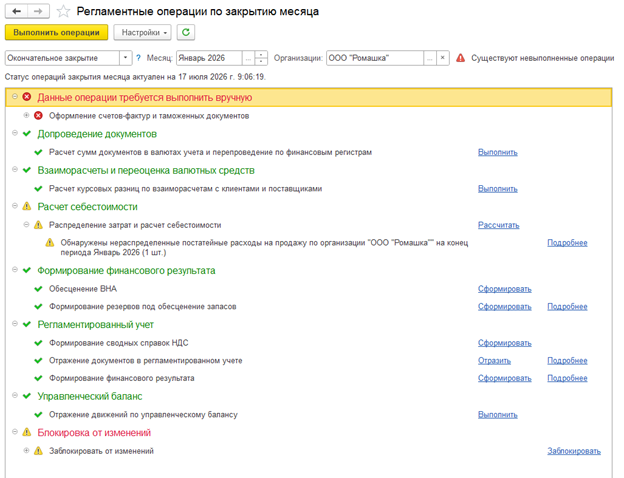Click the red warning triangle by unfinished operations
624x478 pixels.
click(x=460, y=58)
